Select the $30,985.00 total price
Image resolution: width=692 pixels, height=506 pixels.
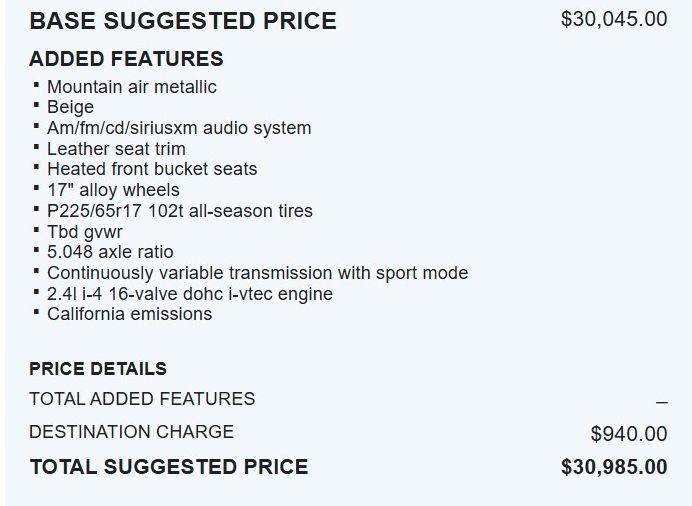click(x=613, y=466)
